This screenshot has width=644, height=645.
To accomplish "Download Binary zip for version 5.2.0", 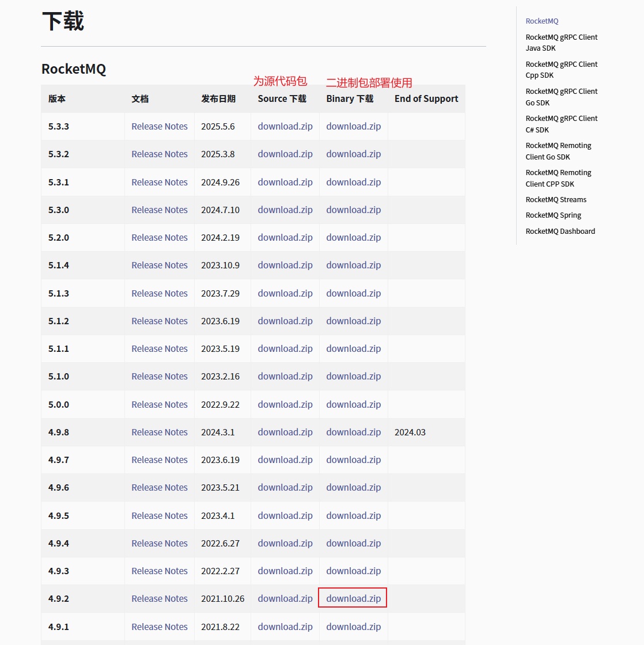I will [354, 237].
